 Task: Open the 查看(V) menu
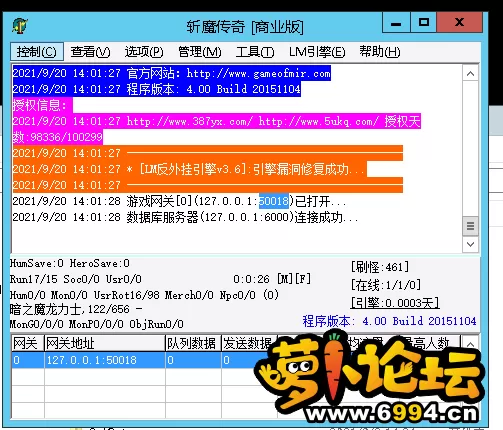point(90,52)
